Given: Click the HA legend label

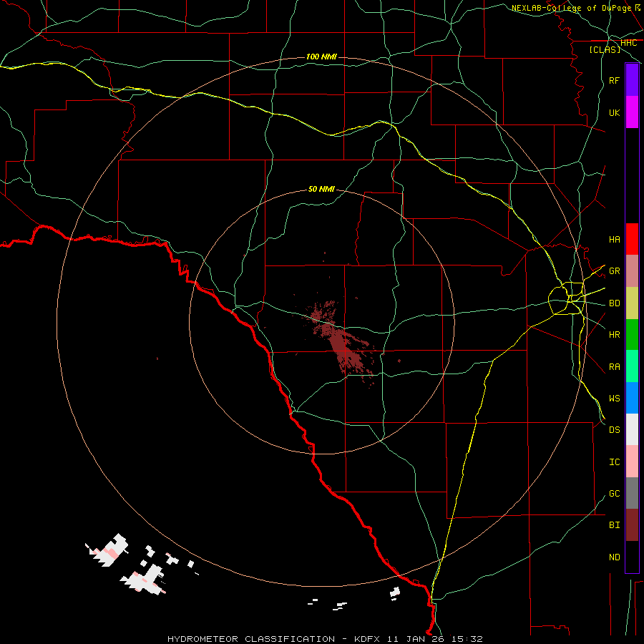Looking at the screenshot, I should click(615, 239).
